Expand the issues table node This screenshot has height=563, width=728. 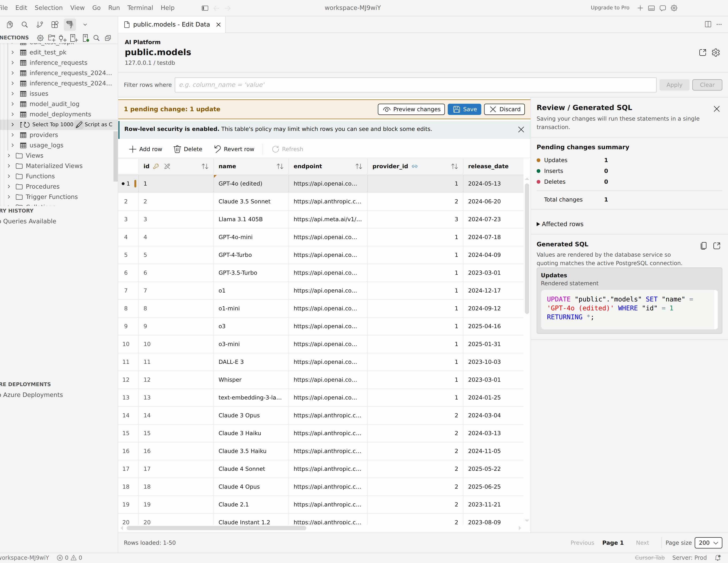coord(13,94)
